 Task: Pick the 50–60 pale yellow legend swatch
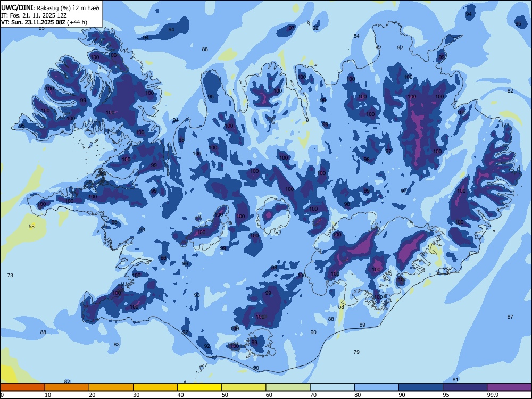pos(244,387)
